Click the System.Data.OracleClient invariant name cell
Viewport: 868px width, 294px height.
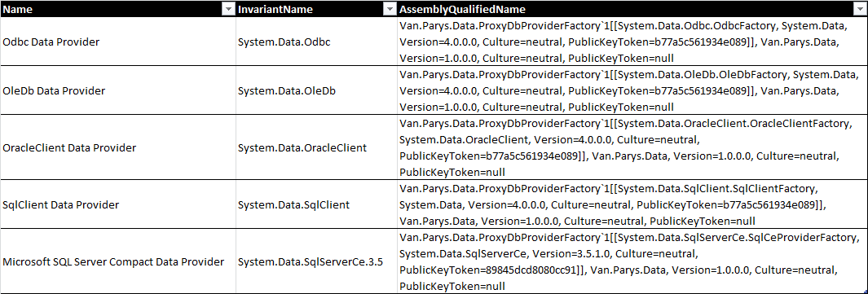pos(315,147)
